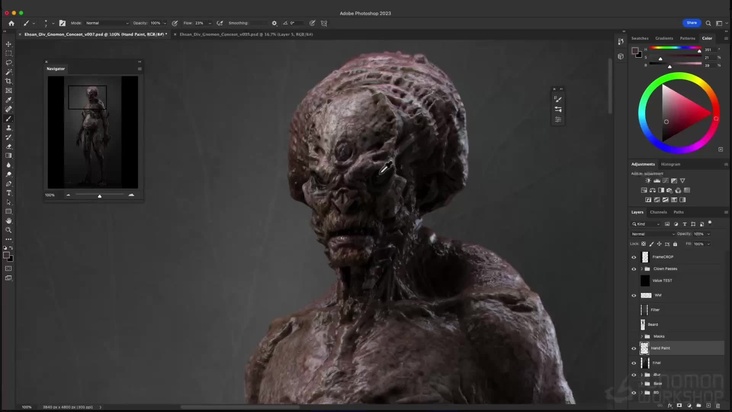Toggle layer filtering on/off switch

coord(710,223)
